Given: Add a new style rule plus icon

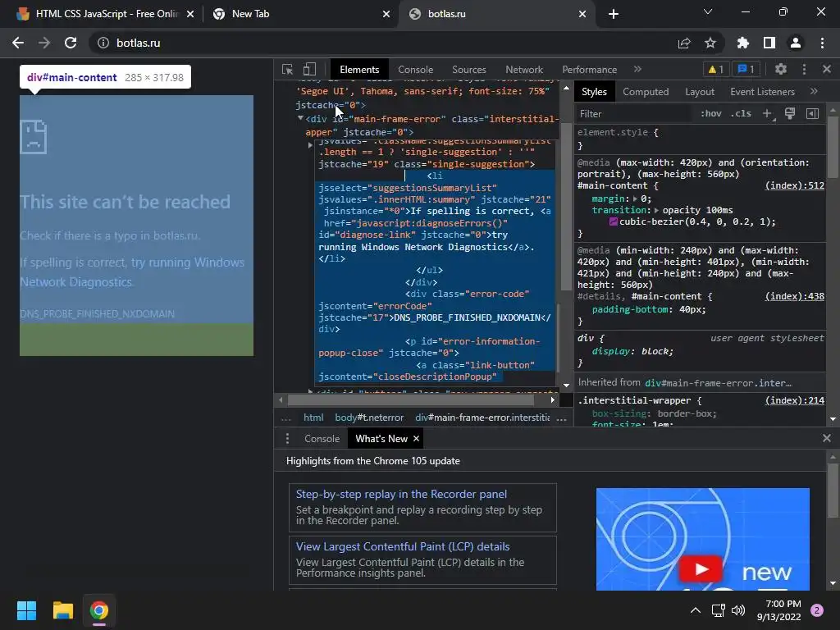Looking at the screenshot, I should point(768,113).
